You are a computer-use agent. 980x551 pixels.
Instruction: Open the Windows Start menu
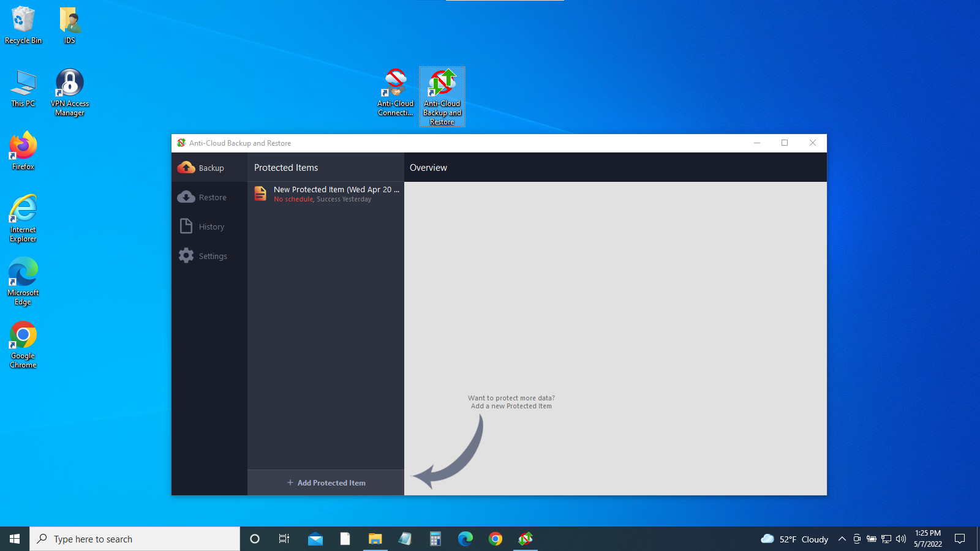pyautogui.click(x=15, y=539)
